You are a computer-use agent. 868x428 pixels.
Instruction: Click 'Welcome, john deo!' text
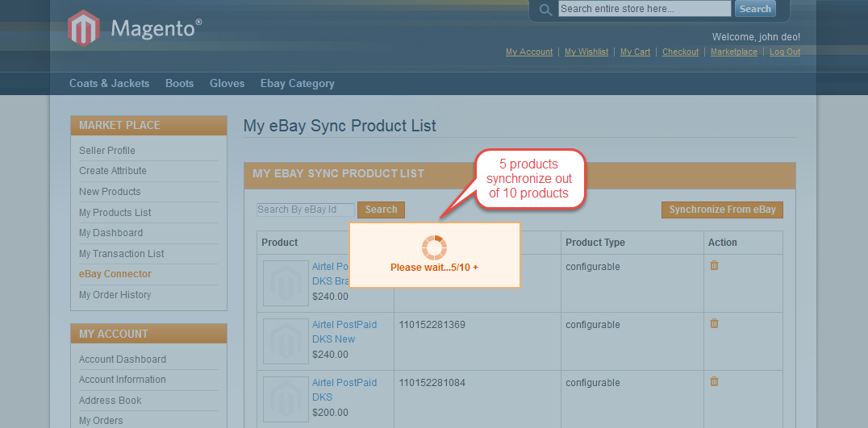click(756, 37)
